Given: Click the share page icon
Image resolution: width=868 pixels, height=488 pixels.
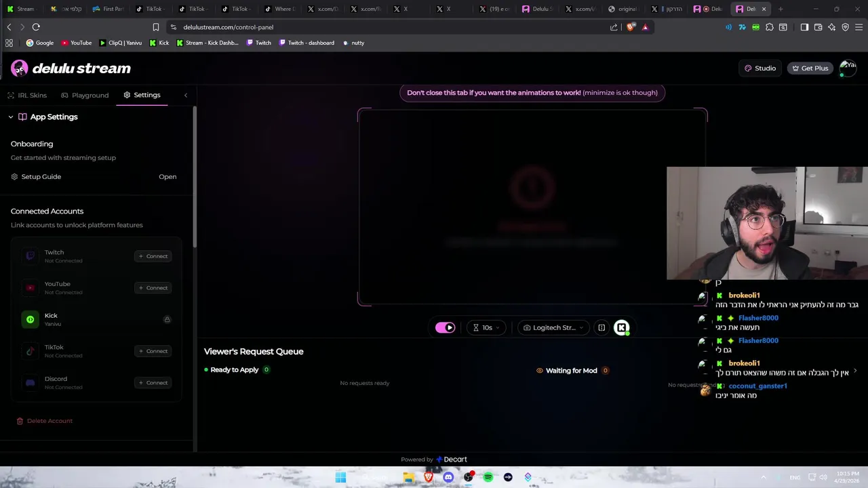Looking at the screenshot, I should (x=614, y=27).
